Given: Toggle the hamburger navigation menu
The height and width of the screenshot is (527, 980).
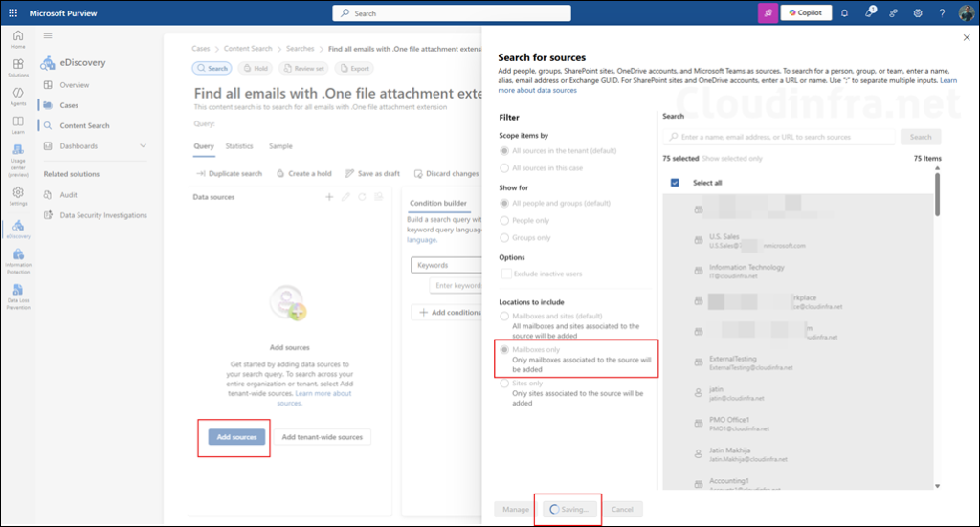Looking at the screenshot, I should tap(48, 36).
